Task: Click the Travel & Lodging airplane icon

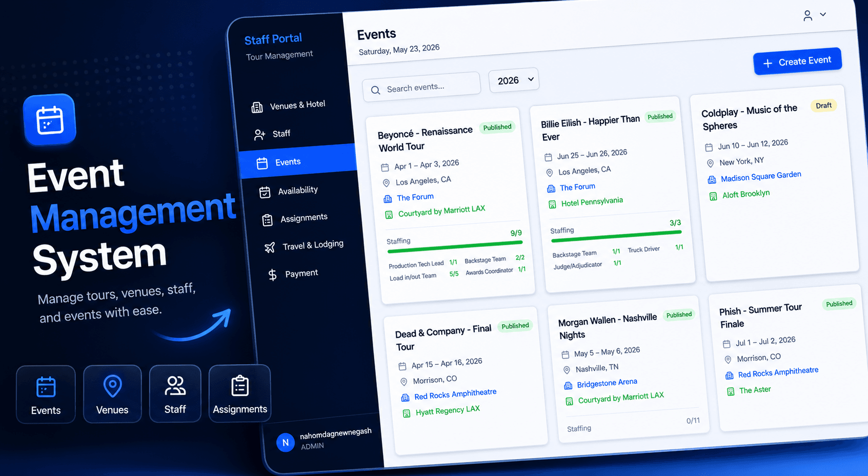Action: pos(270,247)
